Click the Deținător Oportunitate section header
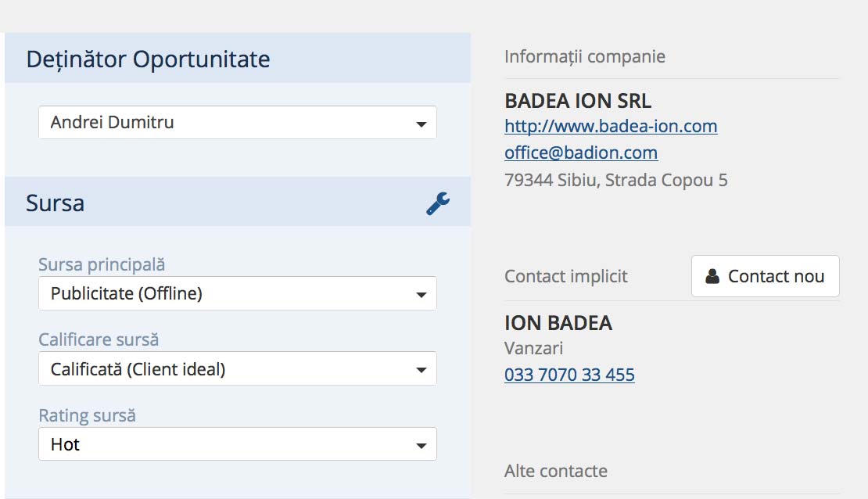Screen dimensions: 868x499 click(x=148, y=59)
